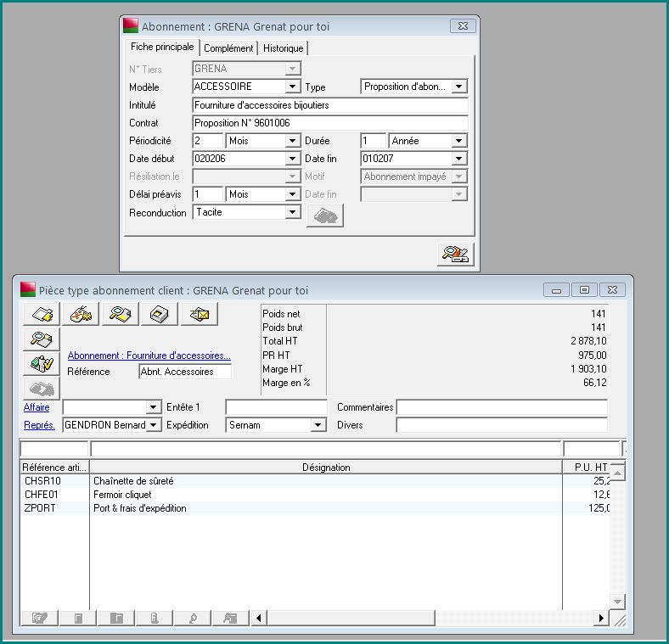Open the Expédition Sernam dropdown

coord(318,425)
